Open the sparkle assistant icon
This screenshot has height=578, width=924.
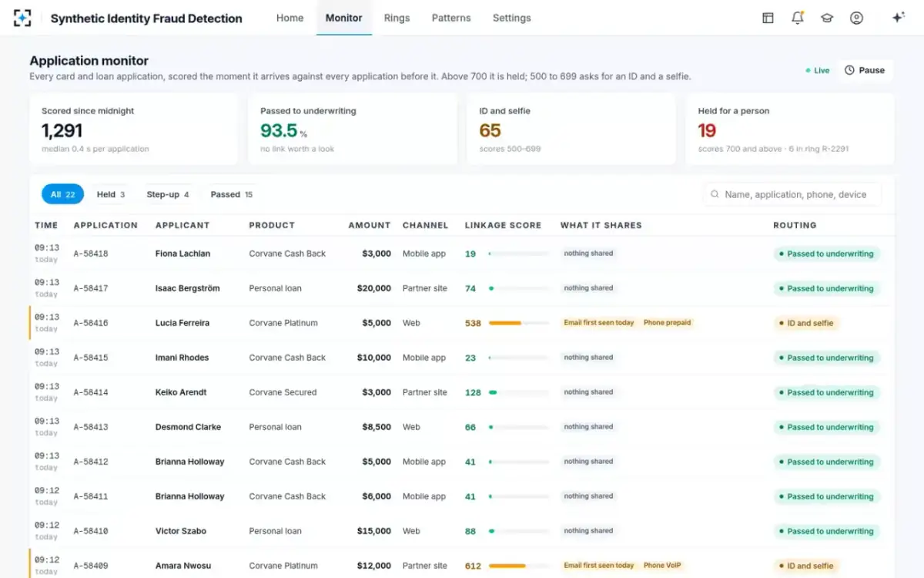pos(898,18)
